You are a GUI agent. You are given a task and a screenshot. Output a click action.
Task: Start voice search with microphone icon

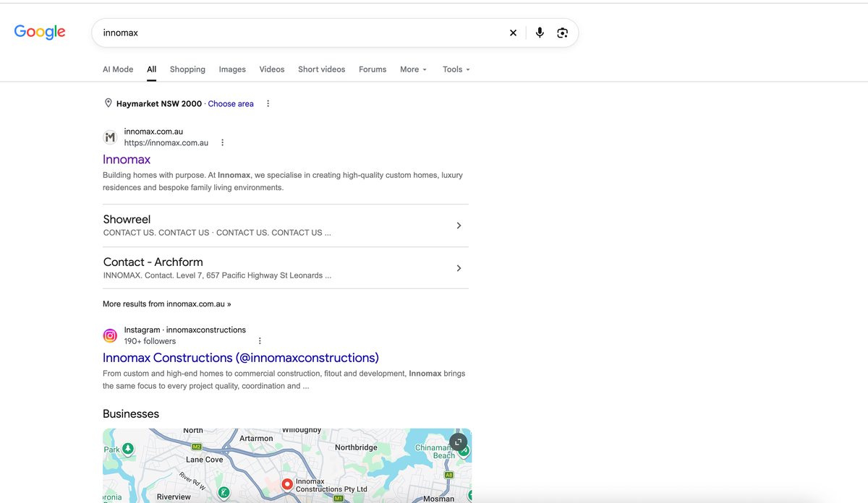[540, 33]
